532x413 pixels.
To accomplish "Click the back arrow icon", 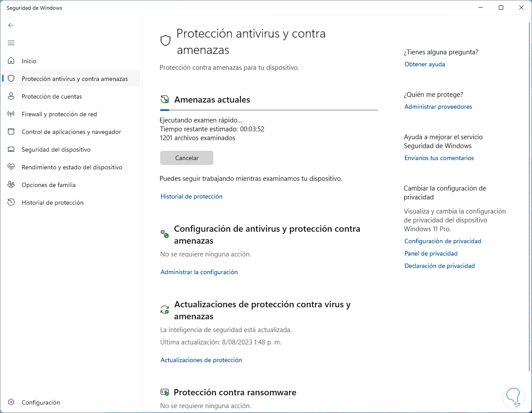I will 11,25.
